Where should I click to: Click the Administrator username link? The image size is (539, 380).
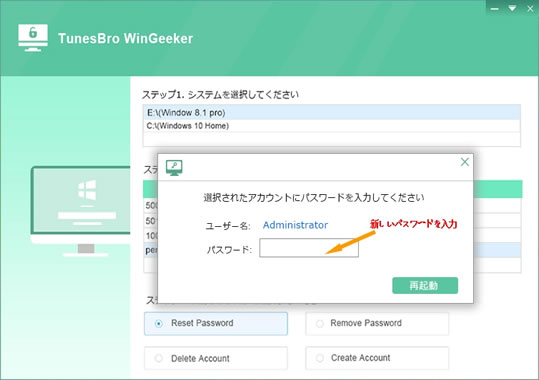(x=295, y=225)
